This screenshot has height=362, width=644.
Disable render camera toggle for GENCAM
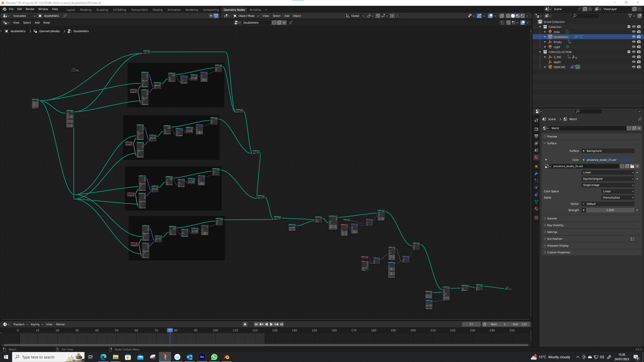click(x=639, y=67)
